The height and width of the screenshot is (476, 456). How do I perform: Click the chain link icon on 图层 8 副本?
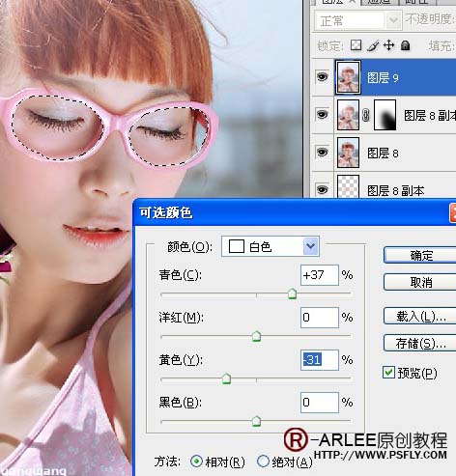366,115
